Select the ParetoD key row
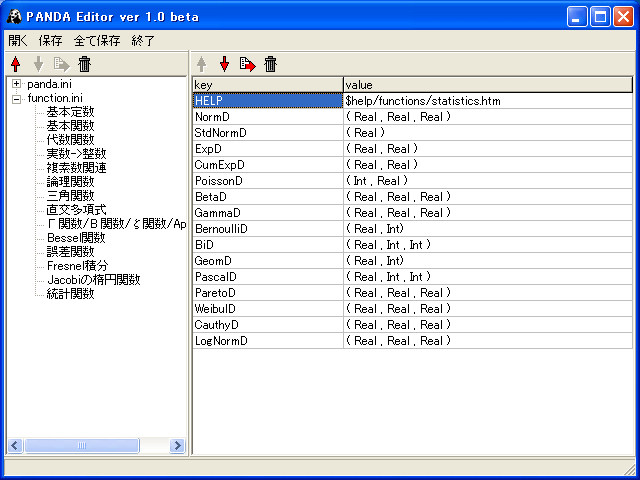This screenshot has width=640, height=480. (268, 293)
